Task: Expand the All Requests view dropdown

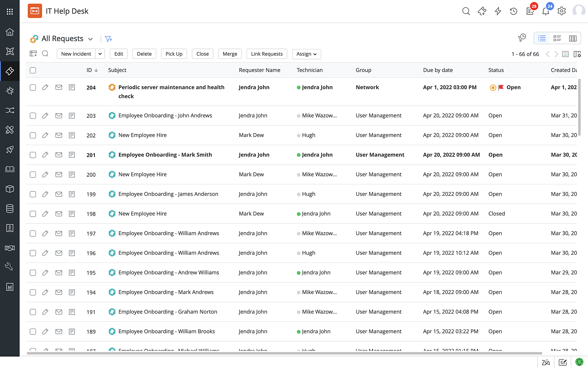Action: coord(91,39)
